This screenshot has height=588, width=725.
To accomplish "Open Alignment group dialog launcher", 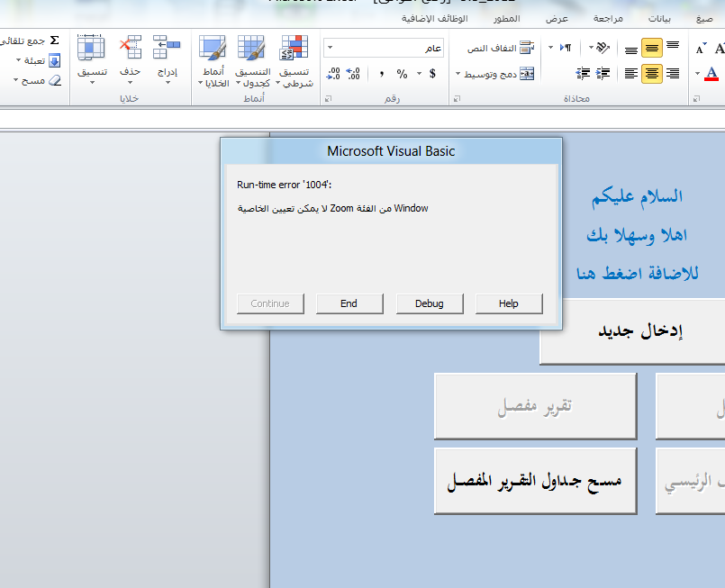I will [x=457, y=98].
